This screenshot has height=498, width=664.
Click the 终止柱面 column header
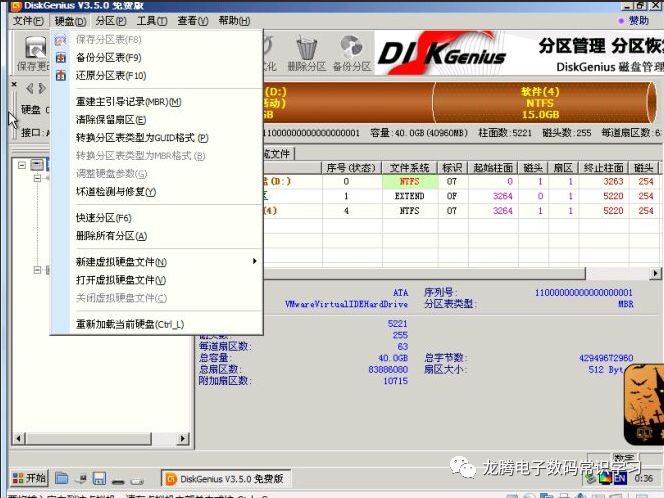[x=603, y=168]
